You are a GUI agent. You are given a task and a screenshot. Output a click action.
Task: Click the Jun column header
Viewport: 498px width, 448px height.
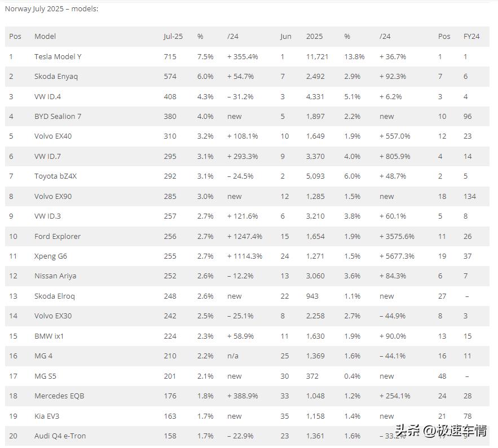[x=286, y=37]
